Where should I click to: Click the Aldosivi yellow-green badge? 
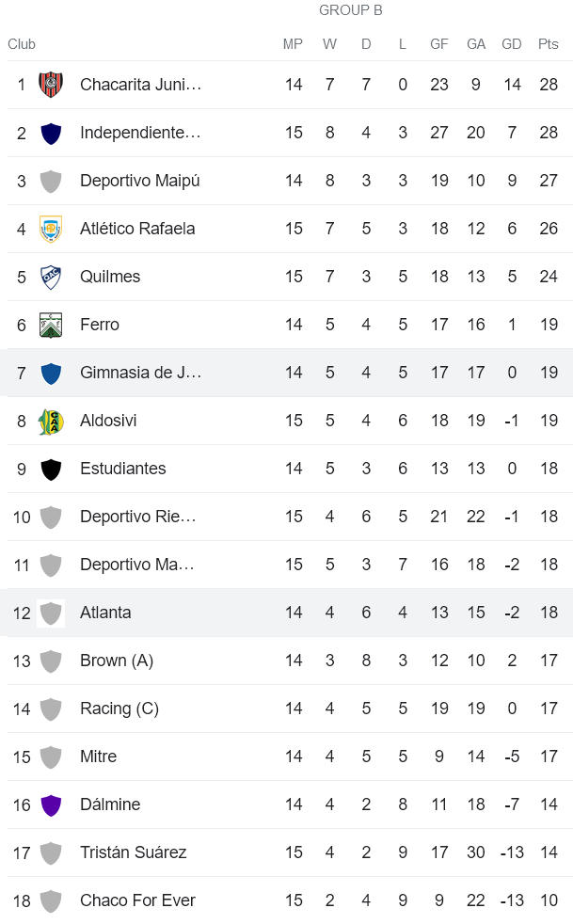click(52, 420)
